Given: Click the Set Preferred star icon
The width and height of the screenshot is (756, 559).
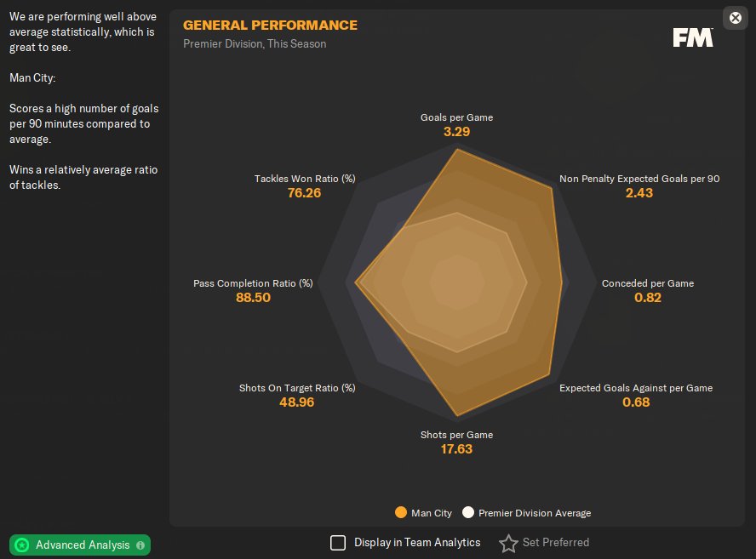Looking at the screenshot, I should point(508,543).
